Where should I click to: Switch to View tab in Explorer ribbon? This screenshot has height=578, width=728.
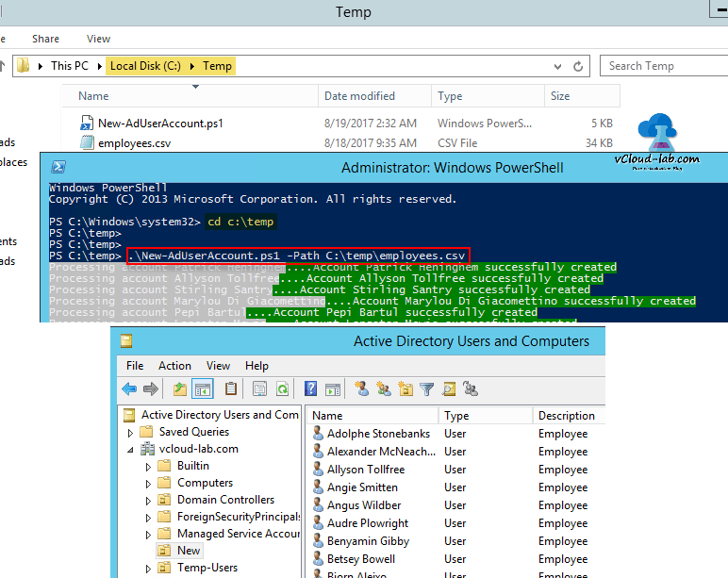(98, 39)
